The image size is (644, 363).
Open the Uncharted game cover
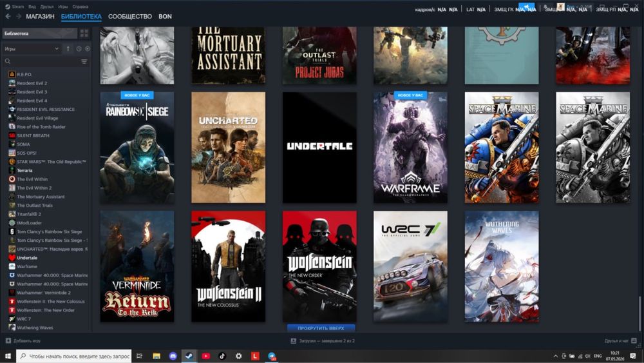(229, 147)
